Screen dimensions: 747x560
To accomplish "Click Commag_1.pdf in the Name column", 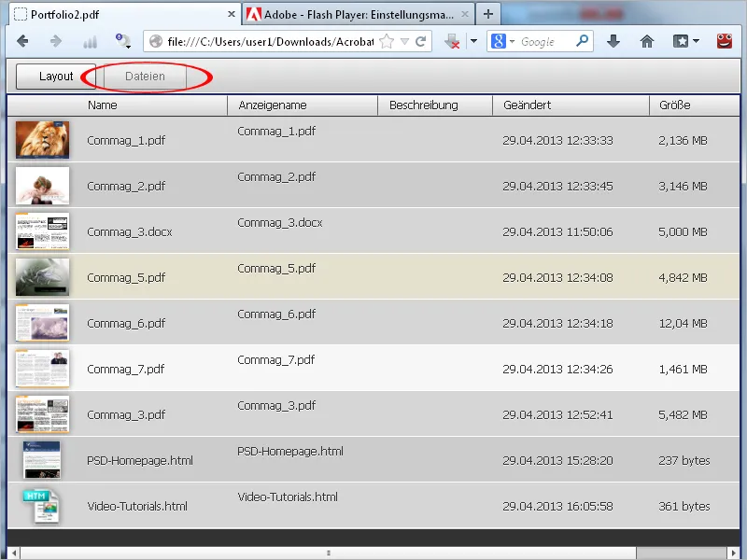I will click(126, 141).
